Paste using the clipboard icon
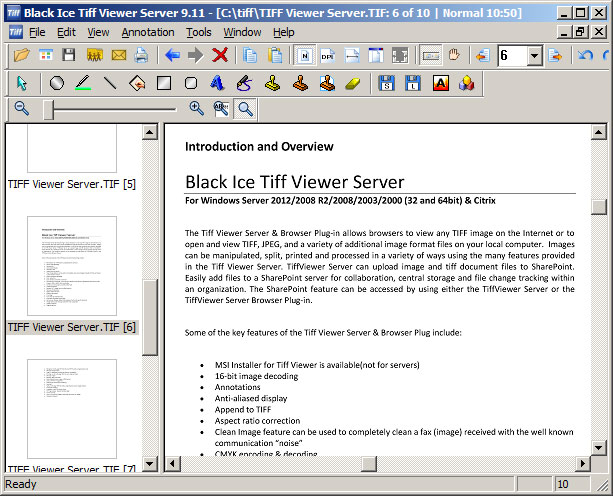Image resolution: width=613 pixels, height=496 pixels. point(275,55)
